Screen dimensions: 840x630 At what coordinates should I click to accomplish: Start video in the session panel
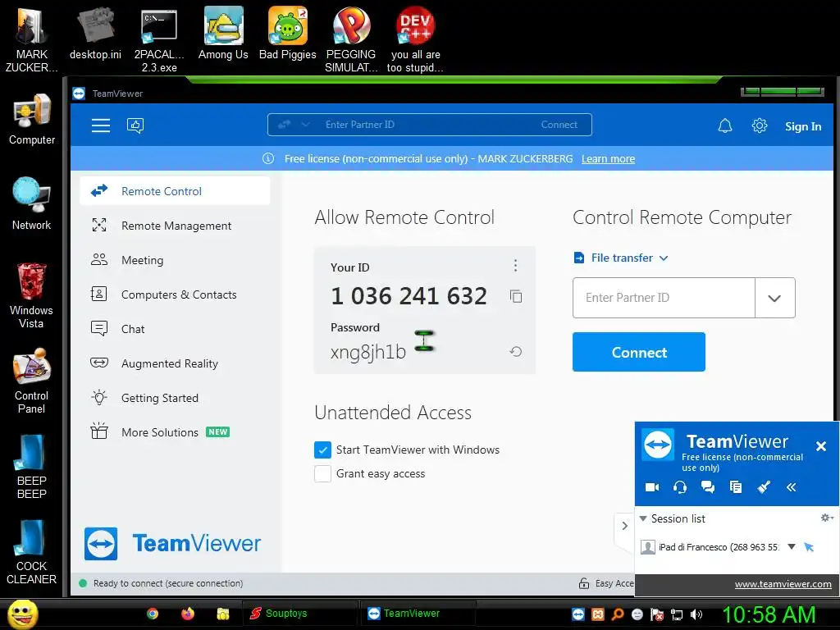tap(652, 487)
